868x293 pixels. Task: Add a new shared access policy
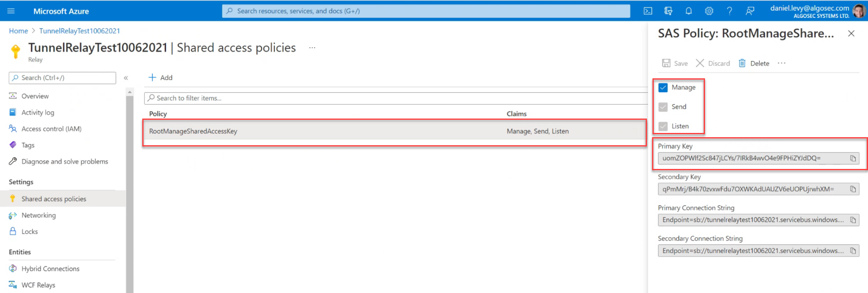pyautogui.click(x=160, y=77)
